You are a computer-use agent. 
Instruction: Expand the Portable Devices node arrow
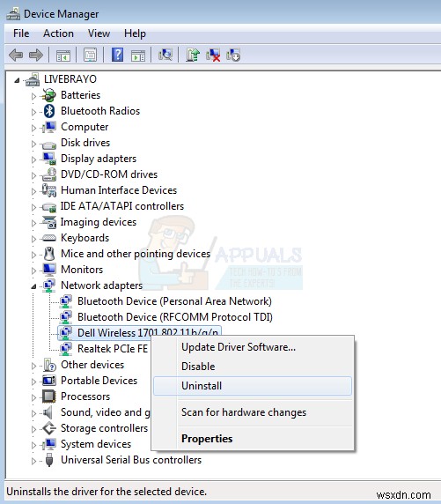[33, 382]
